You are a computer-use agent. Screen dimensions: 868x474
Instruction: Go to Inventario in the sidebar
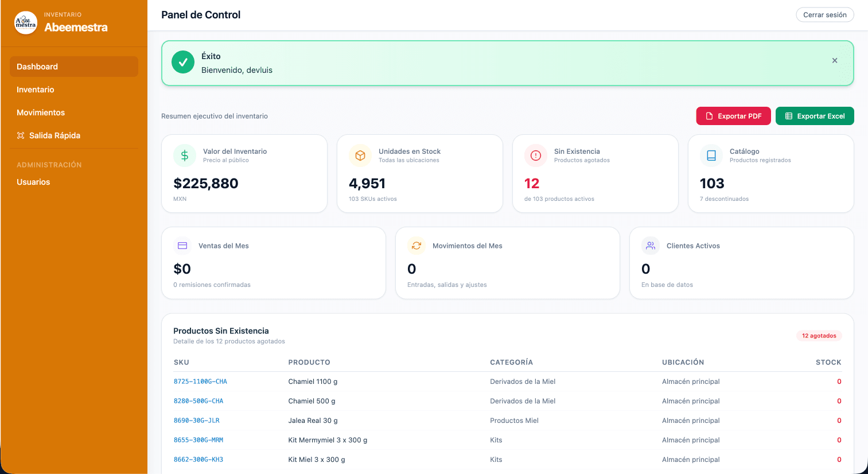pos(36,90)
